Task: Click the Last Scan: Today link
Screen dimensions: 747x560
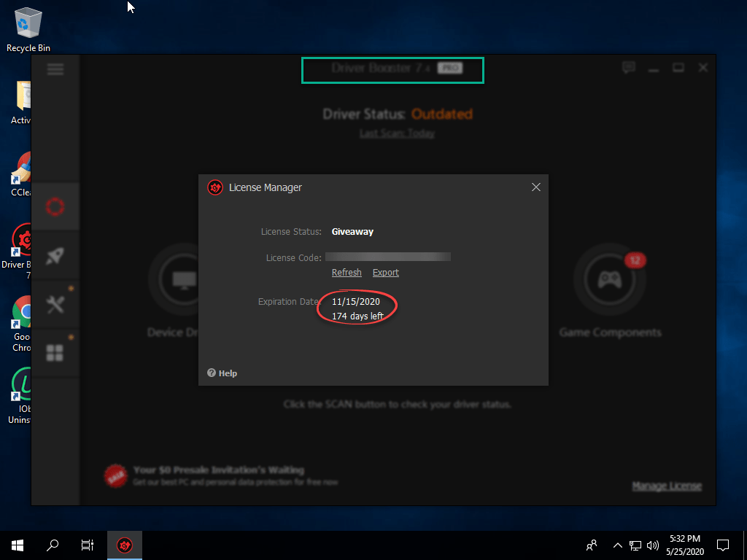Action: pos(397,134)
